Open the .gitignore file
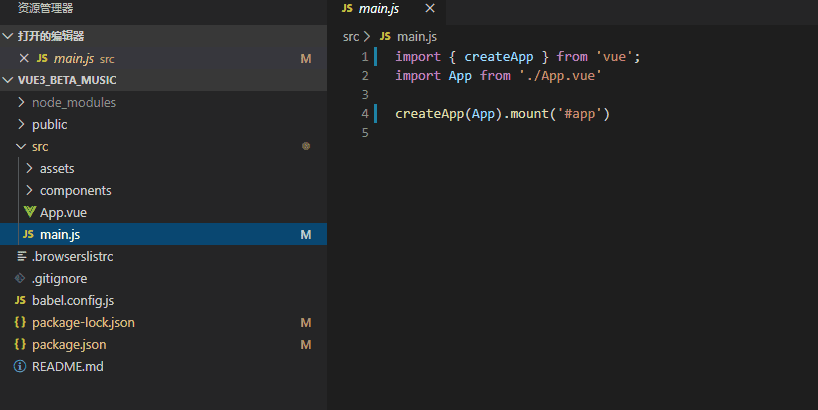Viewport: 818px width, 410px height. (x=59, y=279)
